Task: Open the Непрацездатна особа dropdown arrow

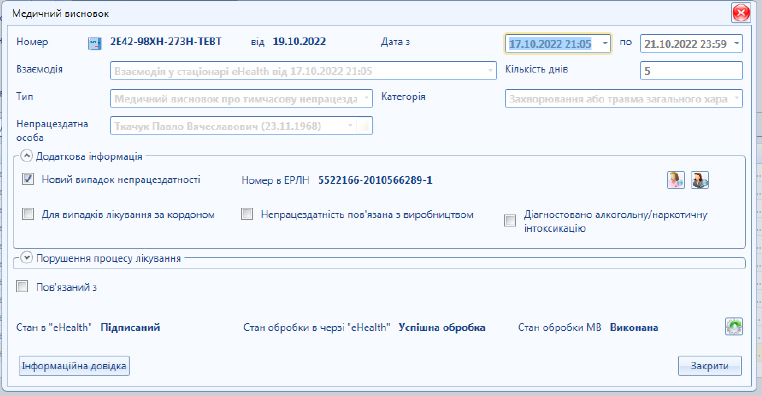Action: click(x=350, y=126)
